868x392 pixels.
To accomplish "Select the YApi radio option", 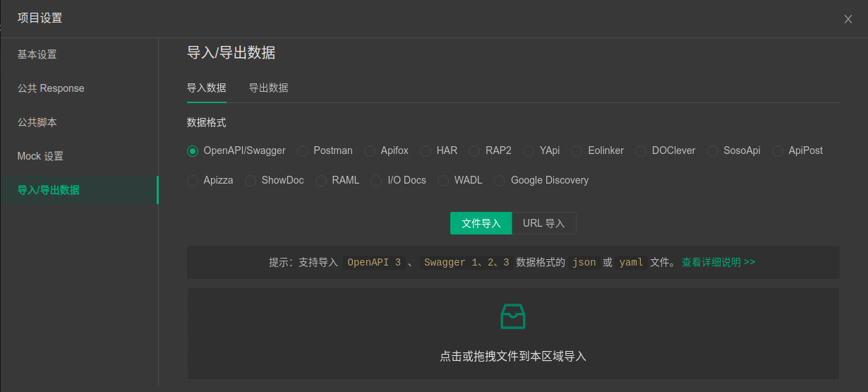I will [529, 150].
